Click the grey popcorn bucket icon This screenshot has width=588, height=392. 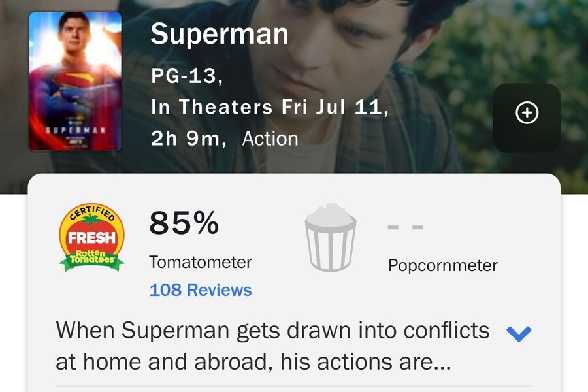(x=331, y=238)
